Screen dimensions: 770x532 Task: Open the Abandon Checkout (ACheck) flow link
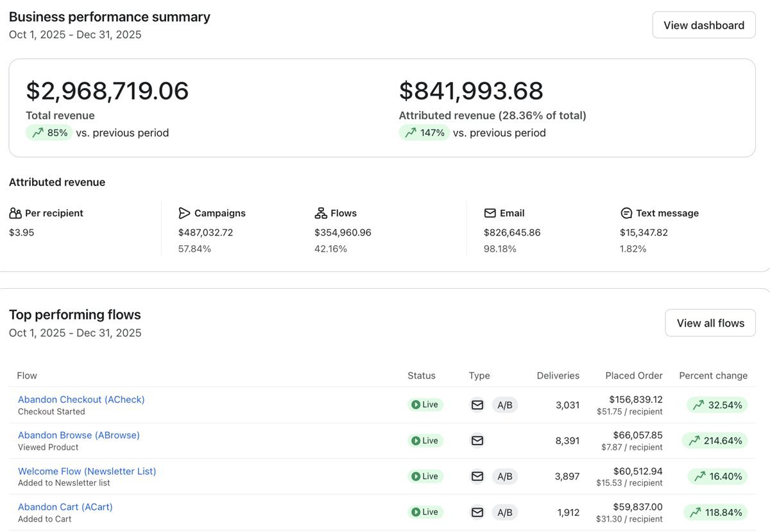(x=81, y=399)
